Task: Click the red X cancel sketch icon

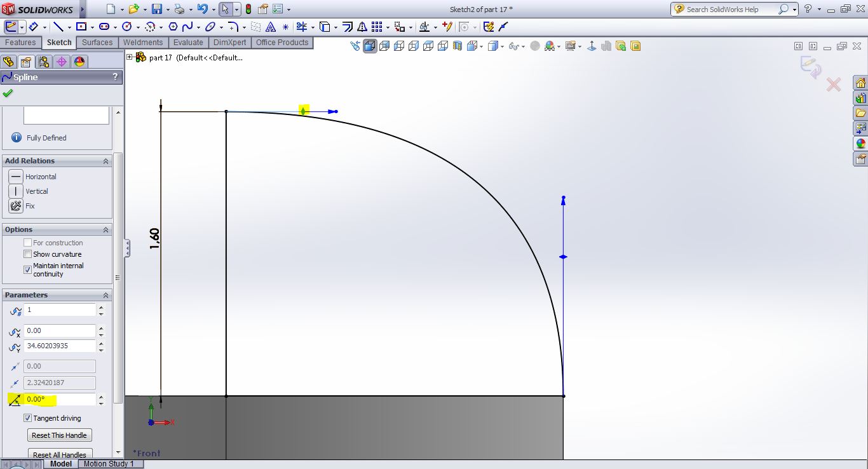Action: [x=834, y=85]
